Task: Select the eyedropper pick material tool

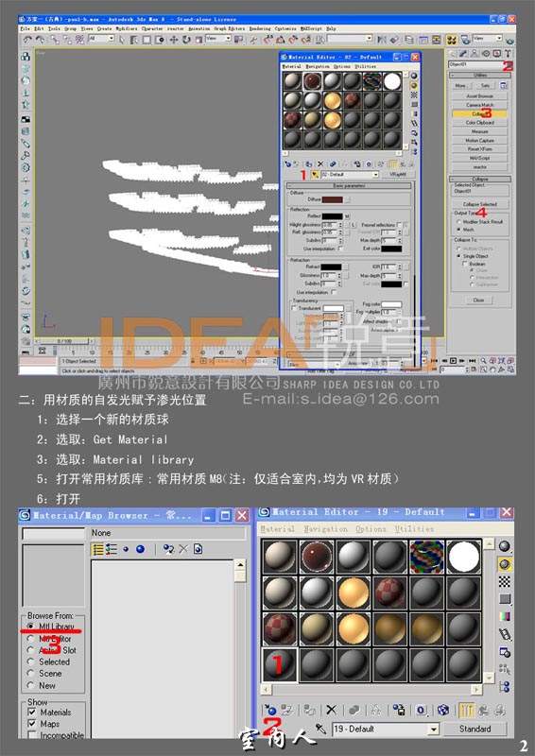Action: (x=320, y=728)
